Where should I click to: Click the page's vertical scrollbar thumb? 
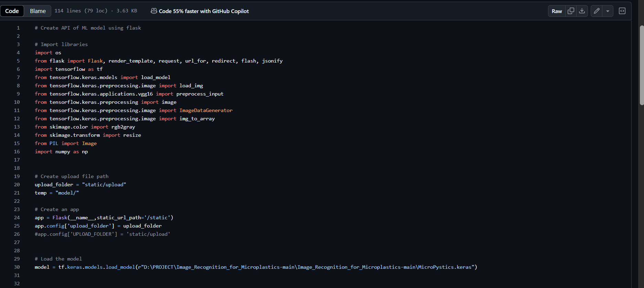pyautogui.click(x=642, y=65)
